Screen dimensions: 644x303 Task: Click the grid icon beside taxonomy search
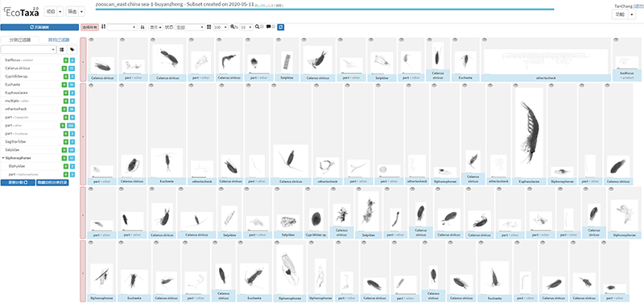click(x=62, y=49)
